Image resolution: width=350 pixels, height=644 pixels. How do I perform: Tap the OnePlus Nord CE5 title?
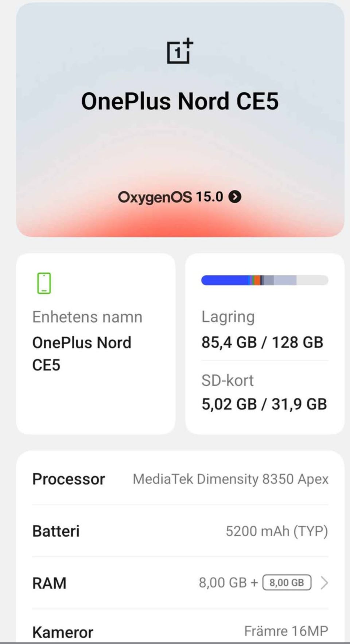[x=179, y=101]
